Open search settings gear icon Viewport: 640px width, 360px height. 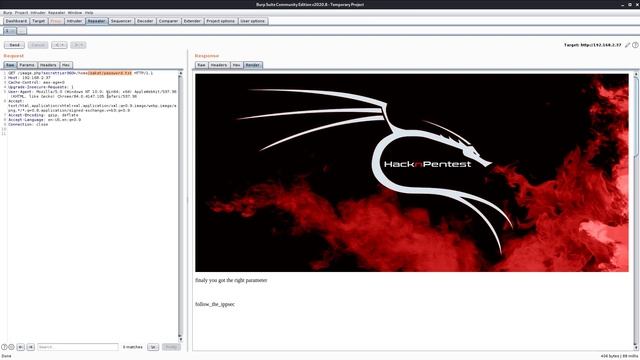11,347
